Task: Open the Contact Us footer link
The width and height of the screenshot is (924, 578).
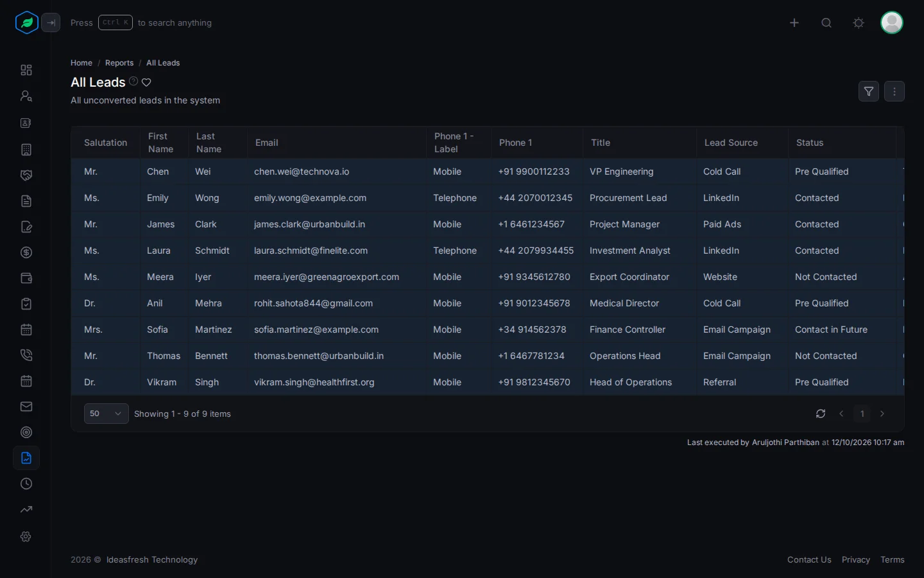Action: pos(809,559)
